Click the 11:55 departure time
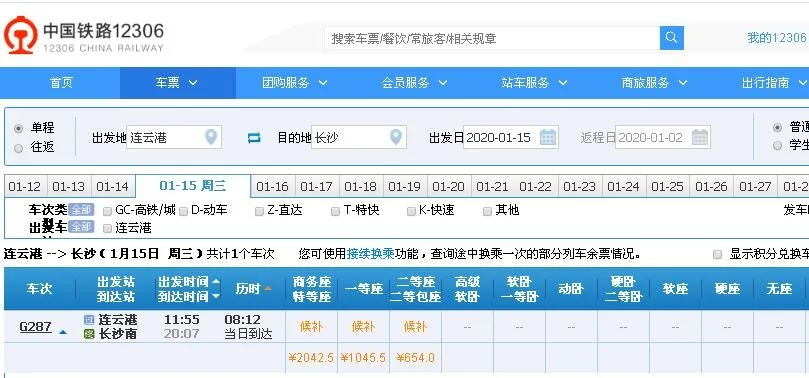The height and width of the screenshot is (378, 809). [x=182, y=320]
